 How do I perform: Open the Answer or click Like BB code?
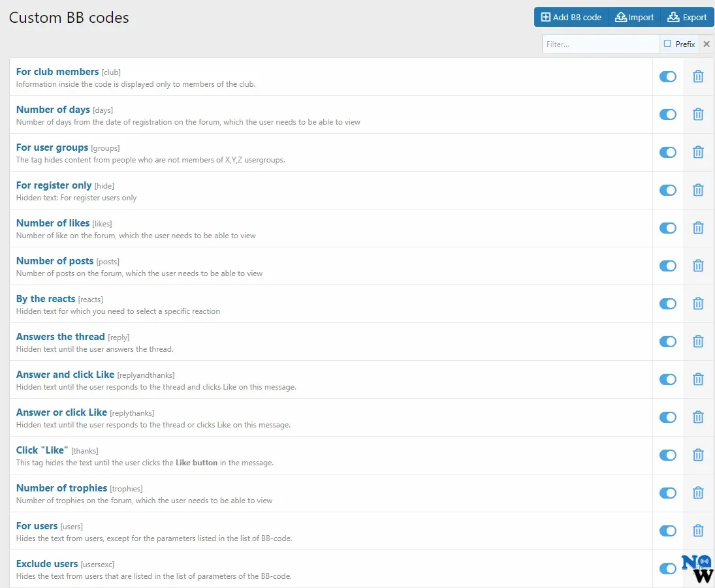tap(61, 412)
